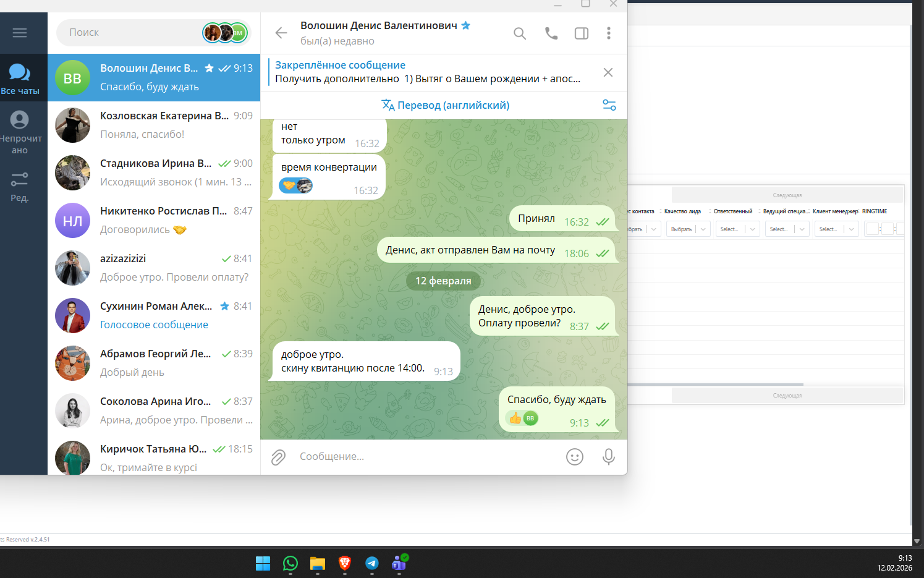Open chat with Никитенко Ростислав
Image resolution: width=924 pixels, height=578 pixels.
click(x=154, y=221)
